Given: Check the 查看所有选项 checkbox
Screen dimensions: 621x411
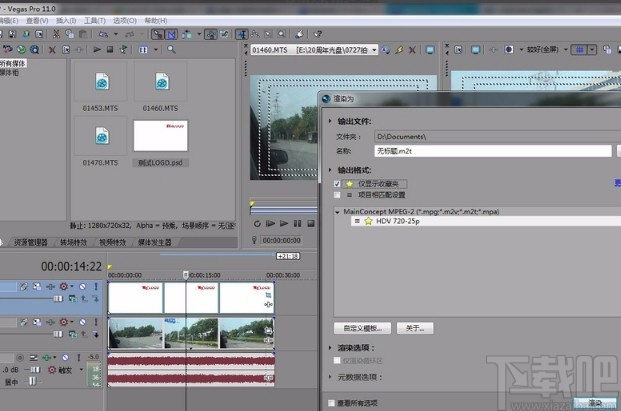Looking at the screenshot, I should (x=332, y=403).
